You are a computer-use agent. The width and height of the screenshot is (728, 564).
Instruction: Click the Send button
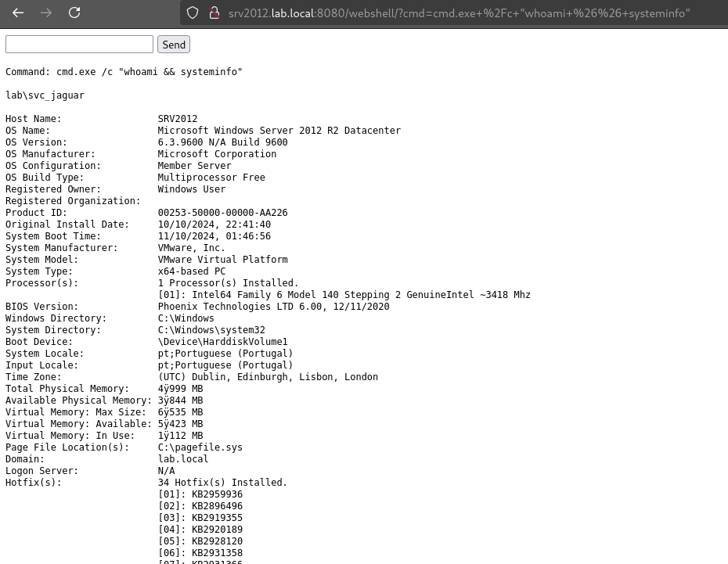(174, 45)
